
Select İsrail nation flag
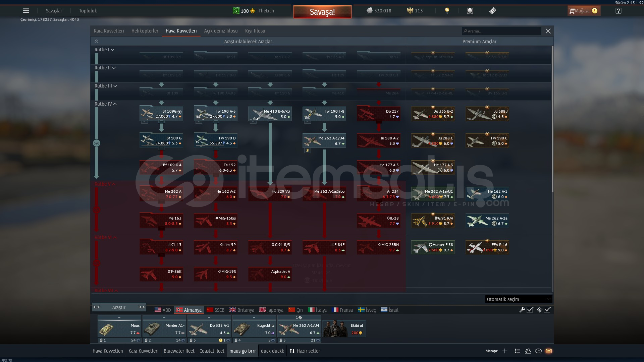(389, 310)
